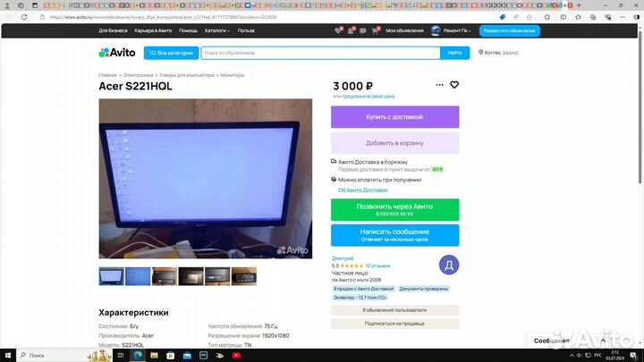The image size is (644, 362).
Task: Open new browser tab with plus
Action: click(x=579, y=5)
